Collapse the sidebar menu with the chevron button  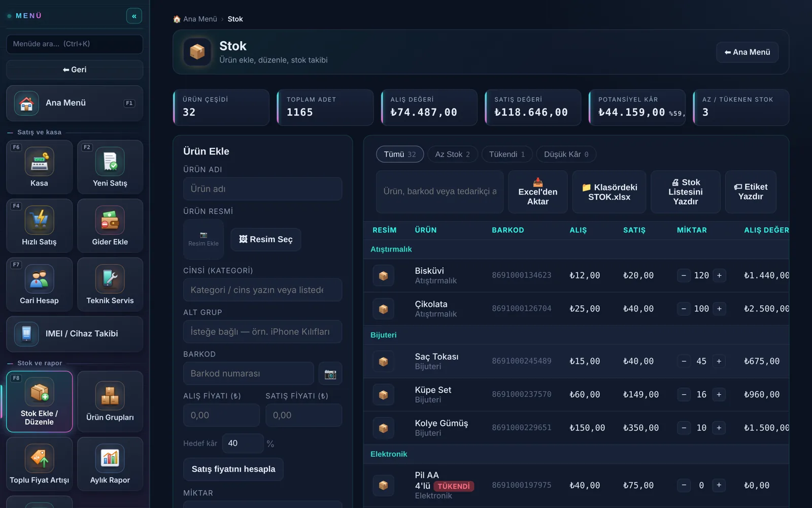tap(134, 16)
